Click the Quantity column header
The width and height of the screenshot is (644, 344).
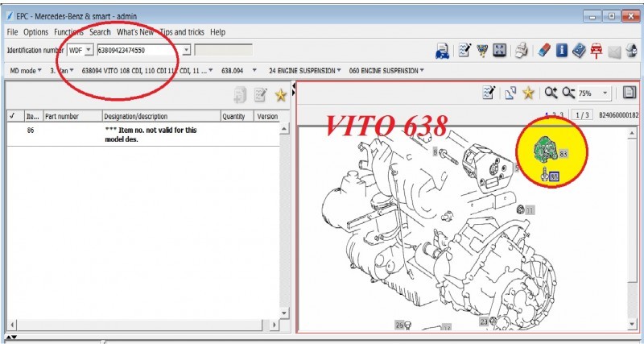[237, 116]
